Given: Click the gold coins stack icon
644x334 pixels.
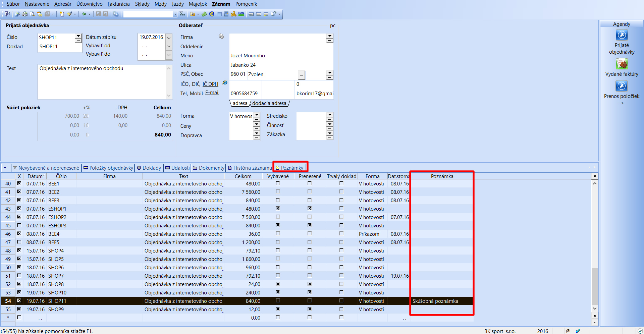Looking at the screenshot, I should 234,14.
